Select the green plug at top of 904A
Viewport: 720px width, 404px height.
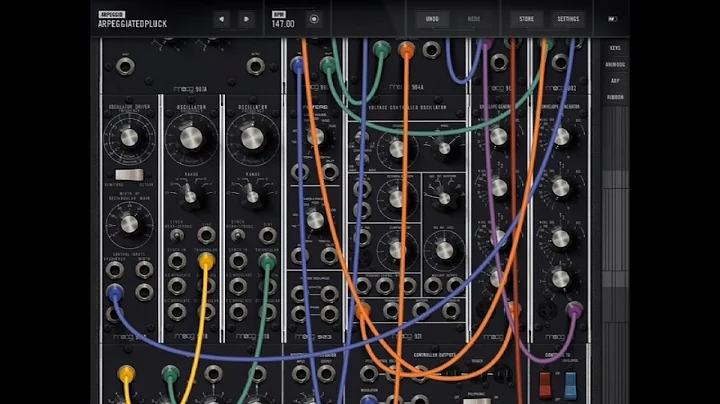[x=382, y=49]
